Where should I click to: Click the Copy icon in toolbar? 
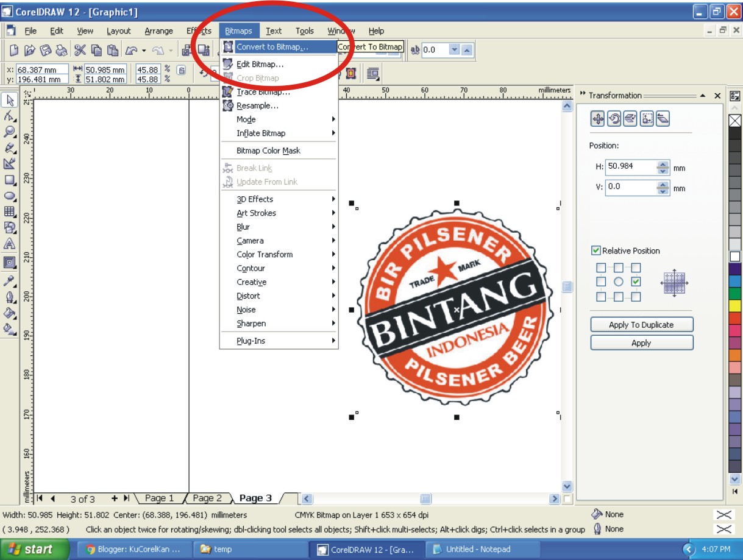tap(96, 51)
